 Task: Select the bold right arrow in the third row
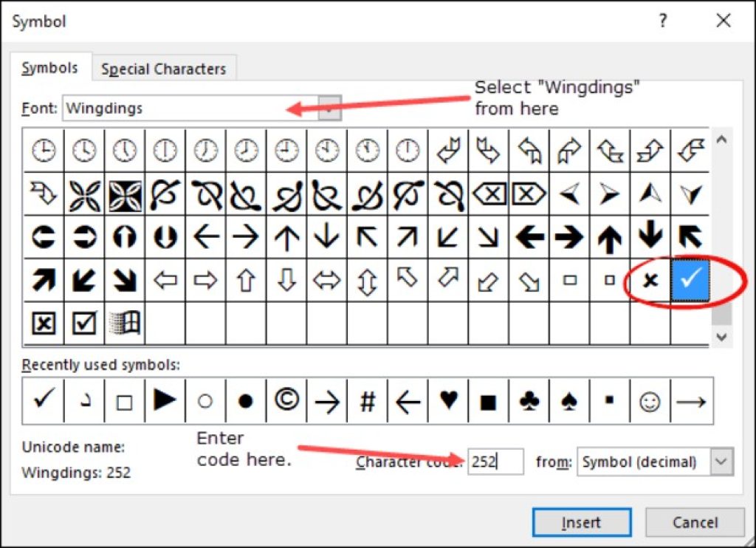point(568,237)
